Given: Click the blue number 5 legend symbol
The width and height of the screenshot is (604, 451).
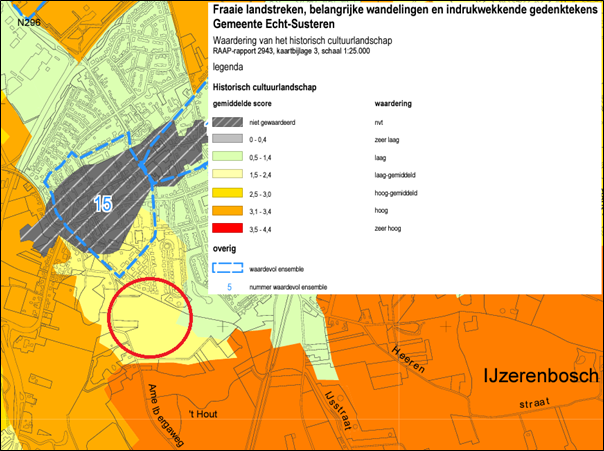Looking at the screenshot, I should click(x=230, y=287).
